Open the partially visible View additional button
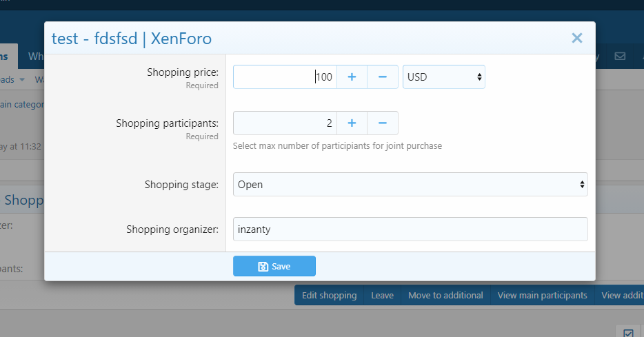644x337 pixels. pos(621,295)
